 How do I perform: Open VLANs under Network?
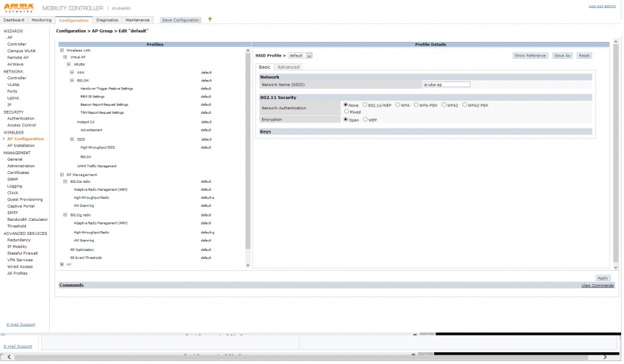pyautogui.click(x=13, y=84)
